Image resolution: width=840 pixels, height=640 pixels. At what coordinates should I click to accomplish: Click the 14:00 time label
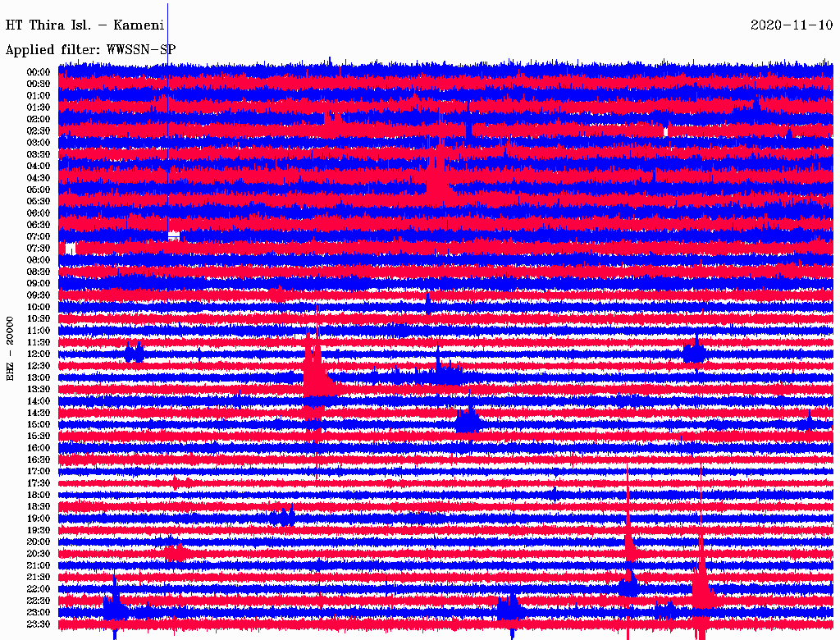point(38,401)
